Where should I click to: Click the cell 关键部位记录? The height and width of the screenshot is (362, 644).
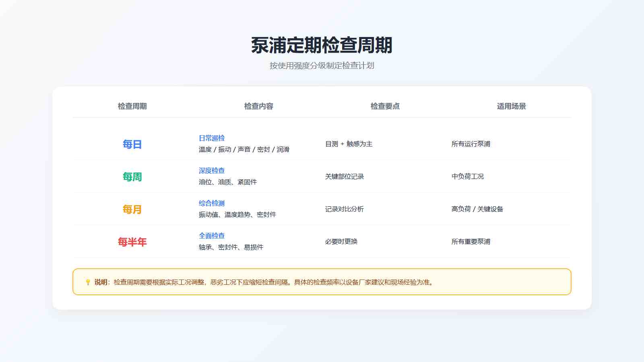coord(345,177)
